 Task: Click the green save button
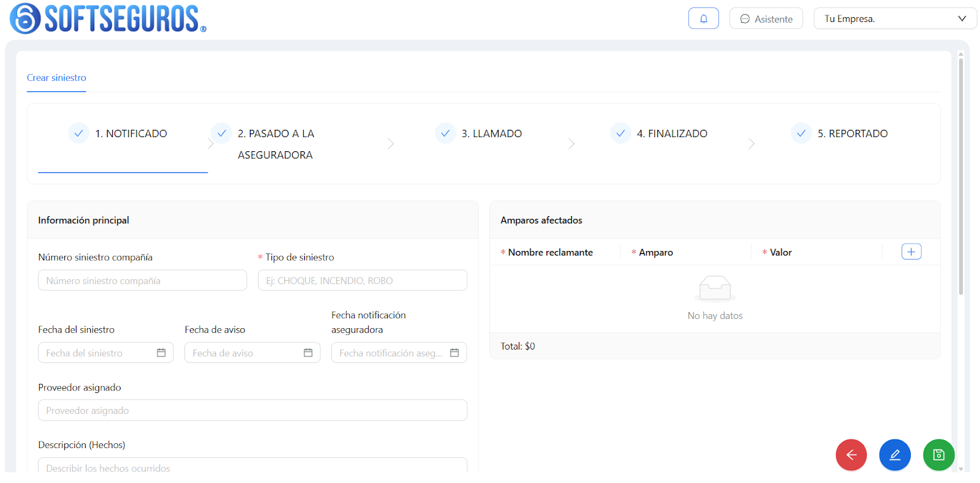939,455
